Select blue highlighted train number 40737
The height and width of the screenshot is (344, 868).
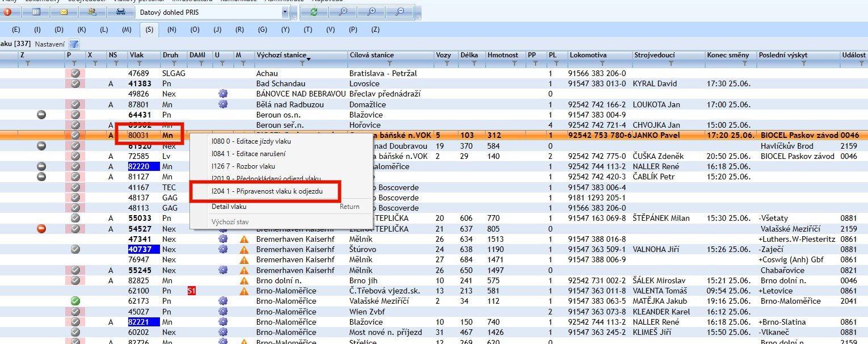[139, 249]
